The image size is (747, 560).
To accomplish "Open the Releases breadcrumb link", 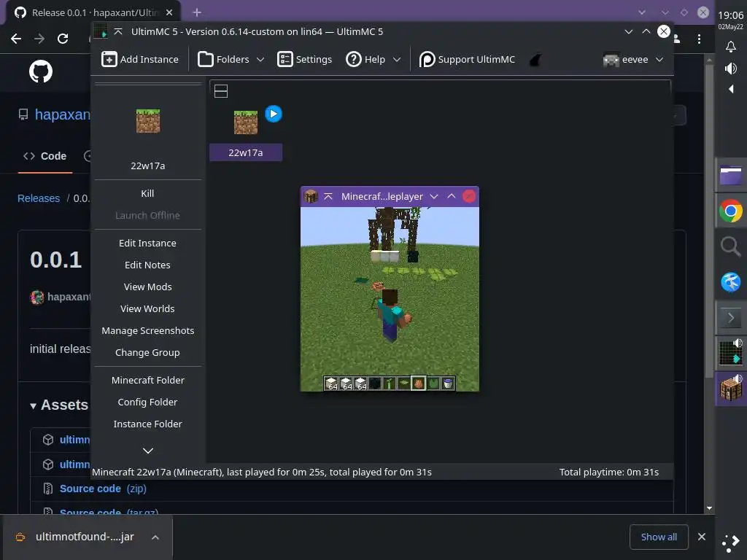I will coord(39,198).
